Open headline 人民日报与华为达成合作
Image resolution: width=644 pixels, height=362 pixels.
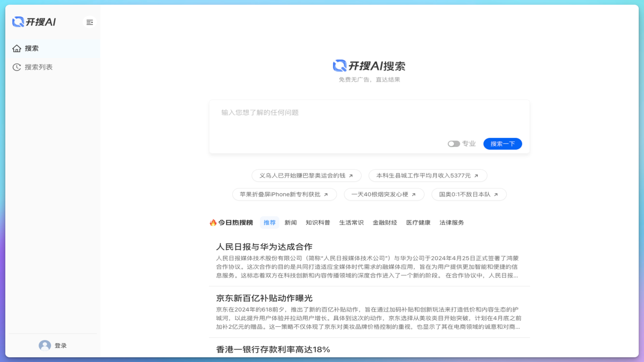click(x=264, y=247)
